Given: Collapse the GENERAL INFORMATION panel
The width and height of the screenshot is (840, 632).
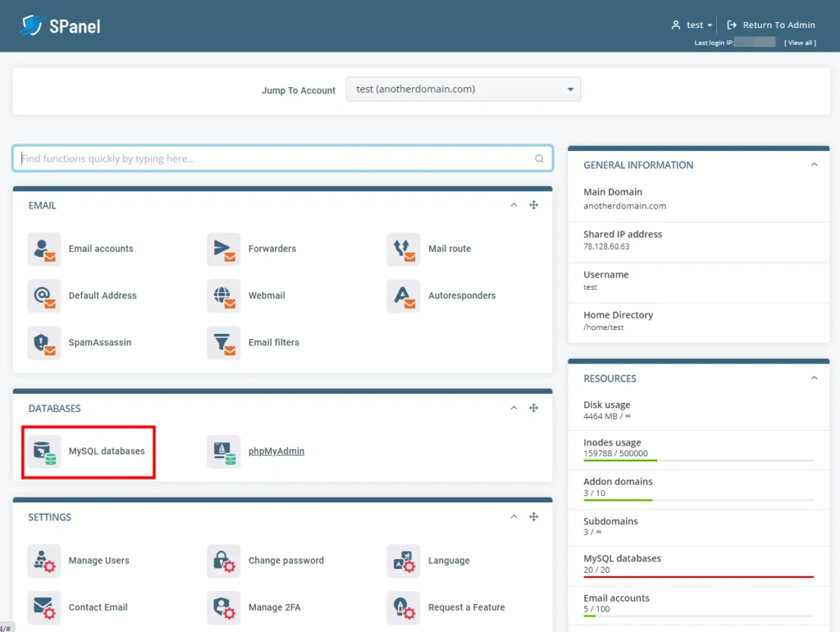Looking at the screenshot, I should 814,164.
